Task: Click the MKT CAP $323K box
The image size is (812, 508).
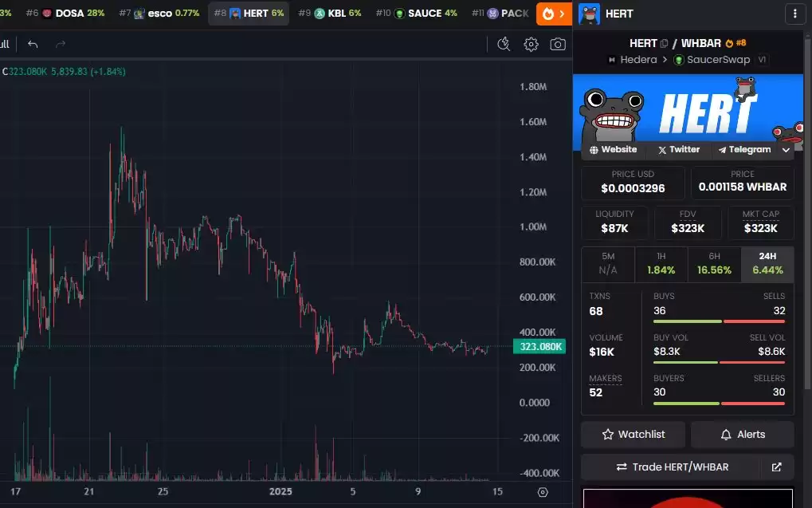Action: 761,223
